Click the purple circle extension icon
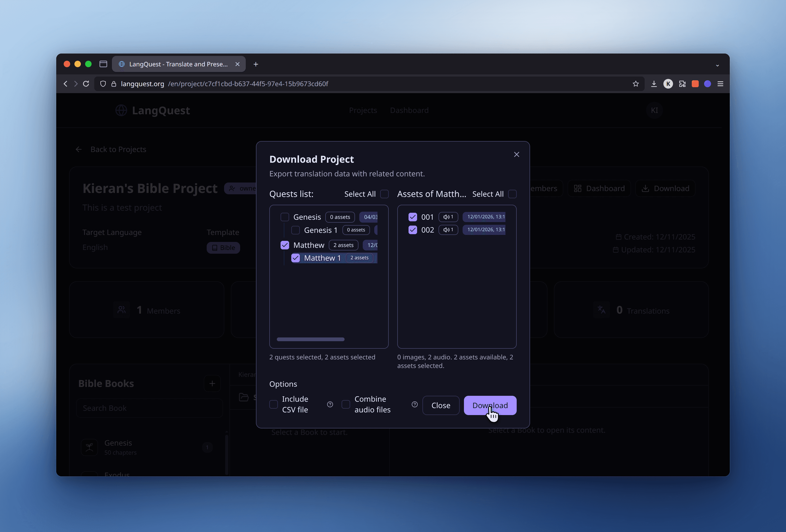The image size is (786, 532). pos(708,84)
